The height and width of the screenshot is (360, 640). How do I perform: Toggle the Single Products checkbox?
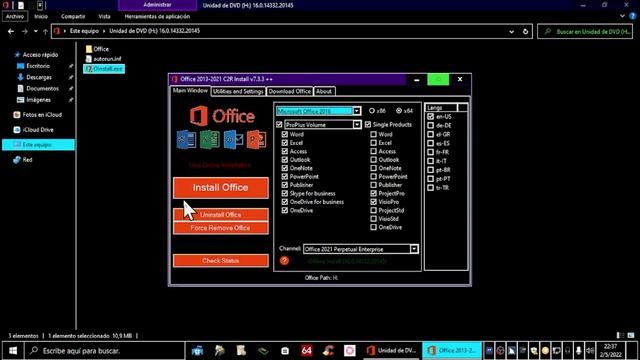[368, 124]
